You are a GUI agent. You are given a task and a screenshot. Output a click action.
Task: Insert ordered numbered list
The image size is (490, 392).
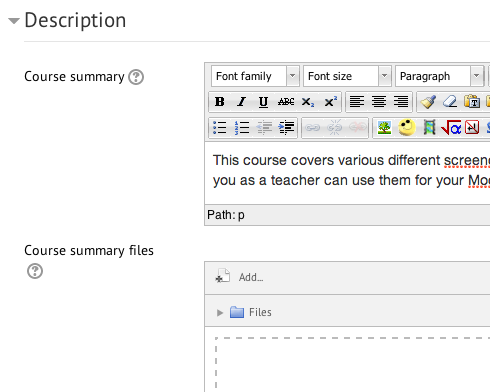click(x=241, y=127)
